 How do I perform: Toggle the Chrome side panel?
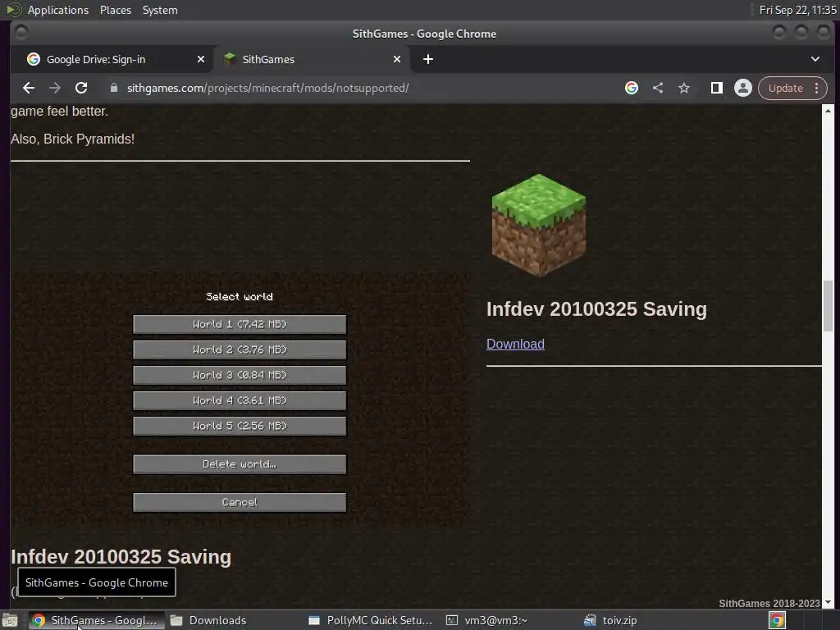[x=716, y=88]
